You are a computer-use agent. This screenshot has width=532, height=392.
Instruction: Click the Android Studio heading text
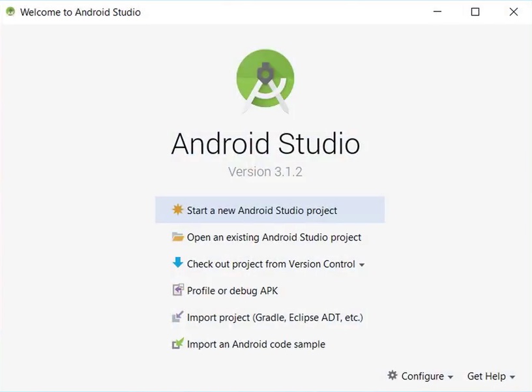coord(265,143)
